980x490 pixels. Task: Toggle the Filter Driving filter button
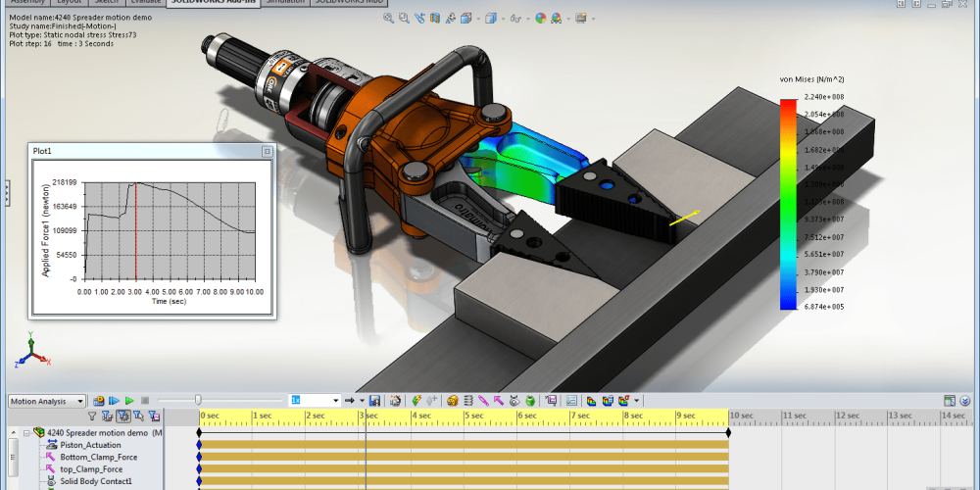[122, 416]
